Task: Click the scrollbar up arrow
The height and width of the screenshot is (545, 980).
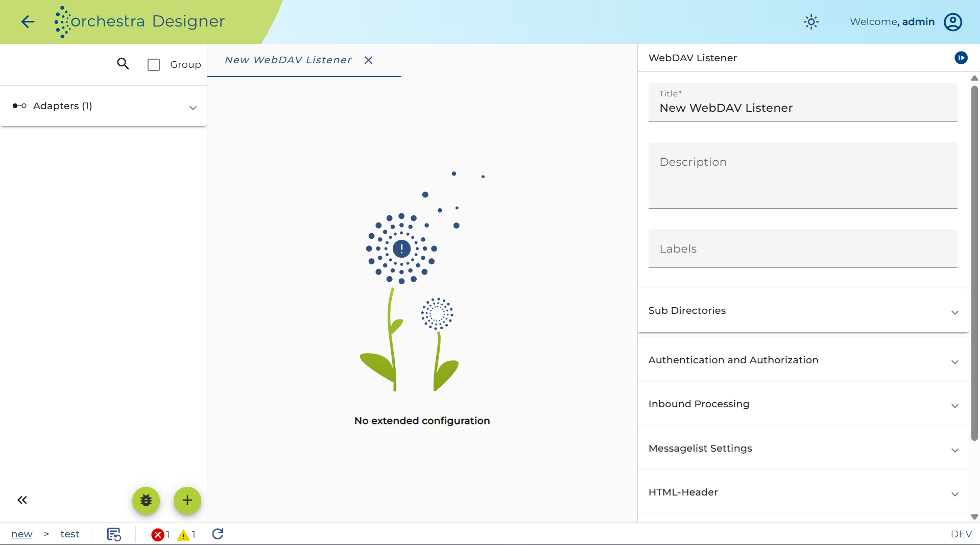Action: (974, 78)
